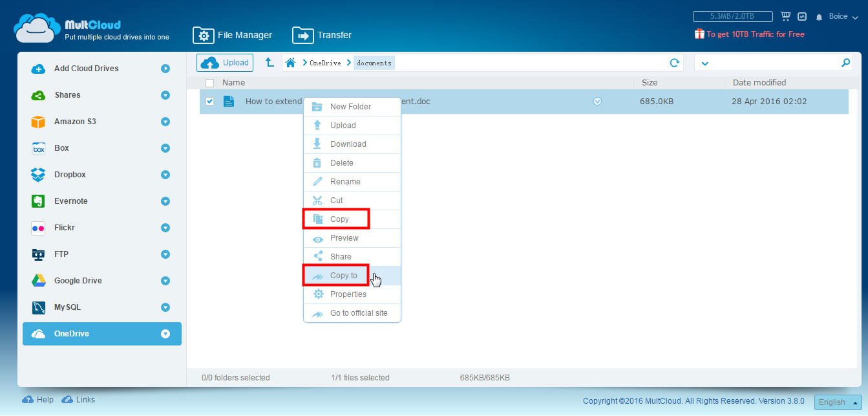Image resolution: width=868 pixels, height=416 pixels.
Task: Navigate to OneDrive in breadcrumb
Action: click(x=325, y=63)
